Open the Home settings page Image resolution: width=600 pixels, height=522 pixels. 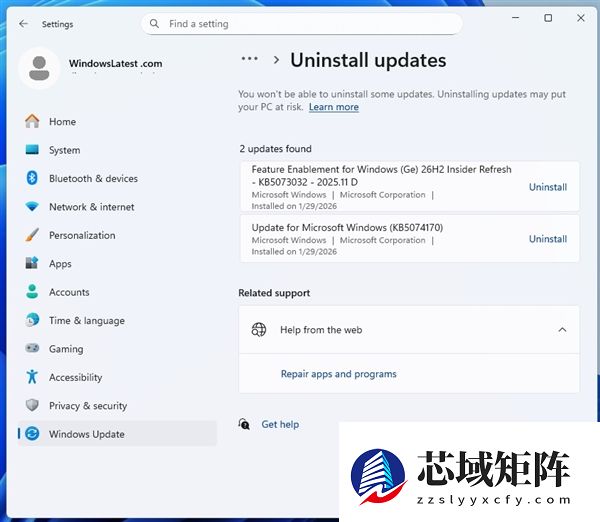(x=117, y=121)
